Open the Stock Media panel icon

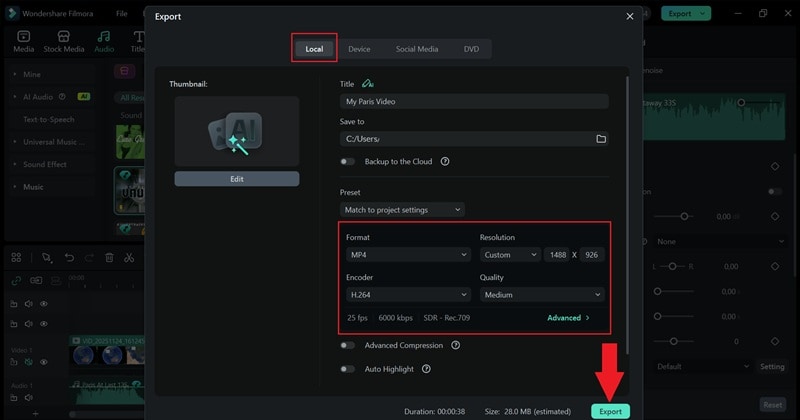64,41
